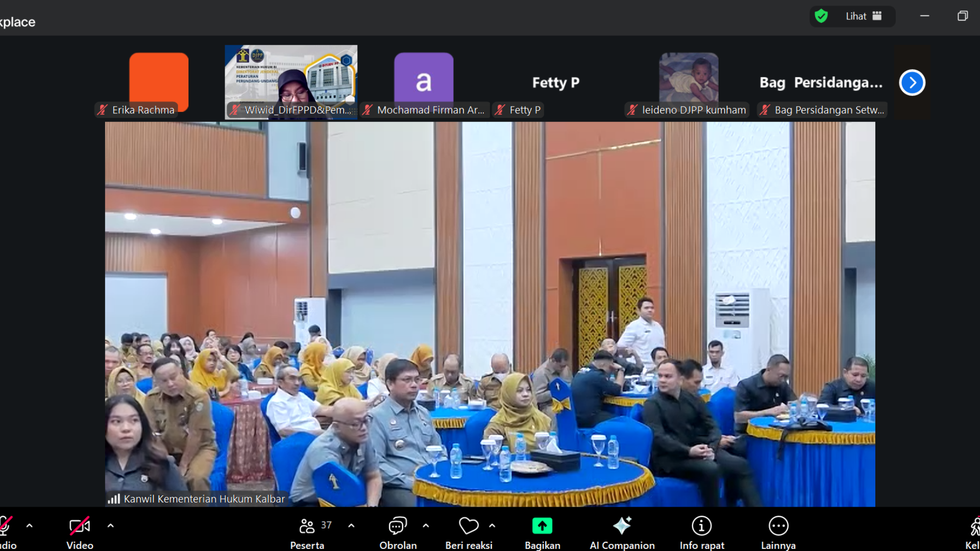Expand the Obrolan options caret

coord(426,525)
